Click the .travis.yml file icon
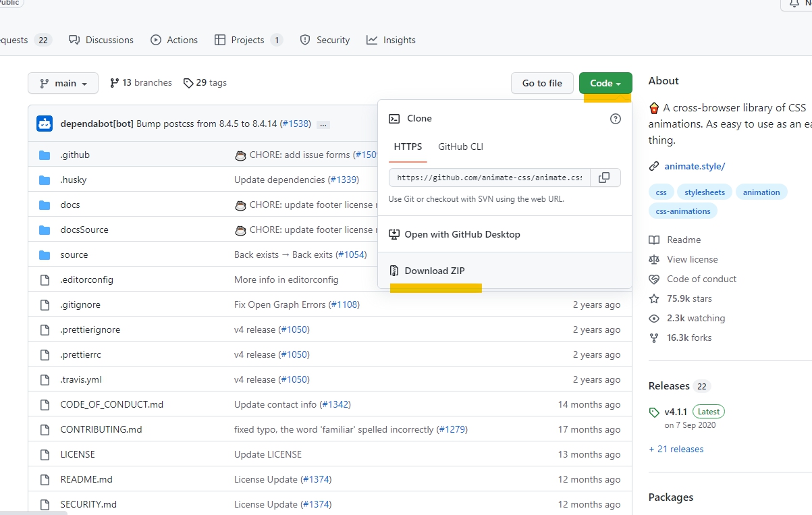This screenshot has height=515, width=812. (45, 379)
